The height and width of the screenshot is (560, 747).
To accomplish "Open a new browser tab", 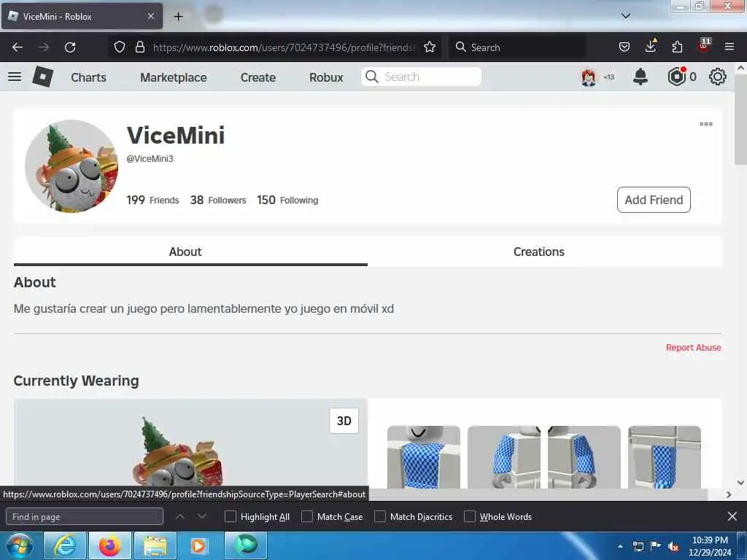I will 178,17.
